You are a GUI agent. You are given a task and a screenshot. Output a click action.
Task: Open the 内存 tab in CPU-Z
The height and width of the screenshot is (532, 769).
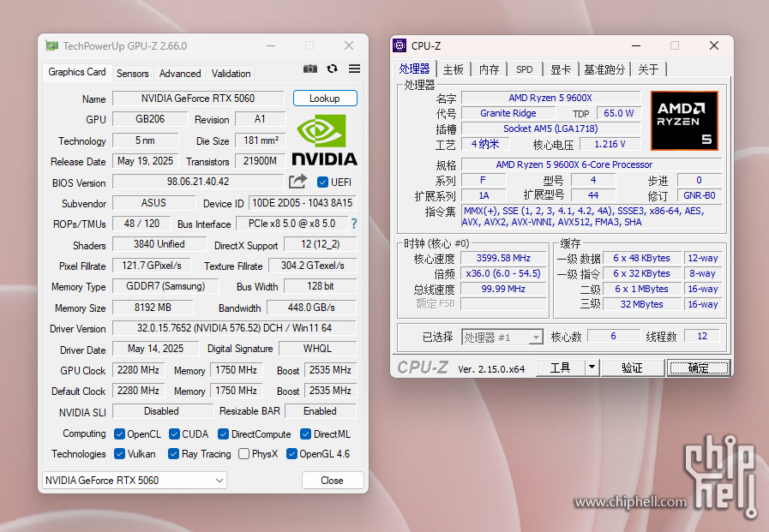(489, 69)
